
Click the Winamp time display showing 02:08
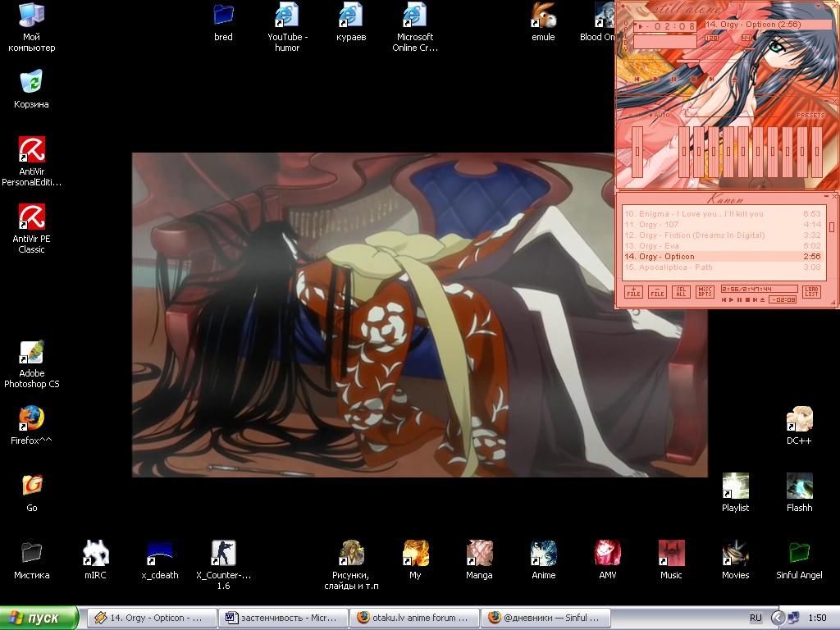click(664, 26)
